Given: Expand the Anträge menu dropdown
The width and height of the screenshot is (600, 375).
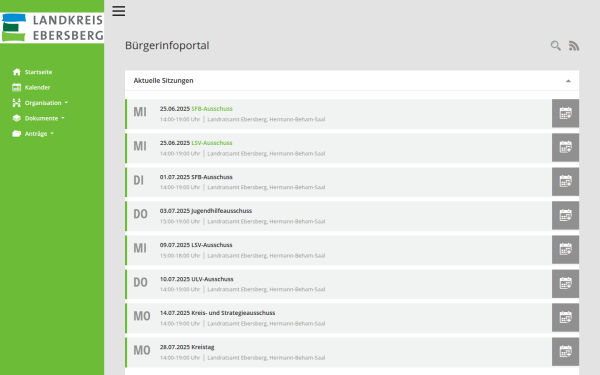Looking at the screenshot, I should (52, 134).
